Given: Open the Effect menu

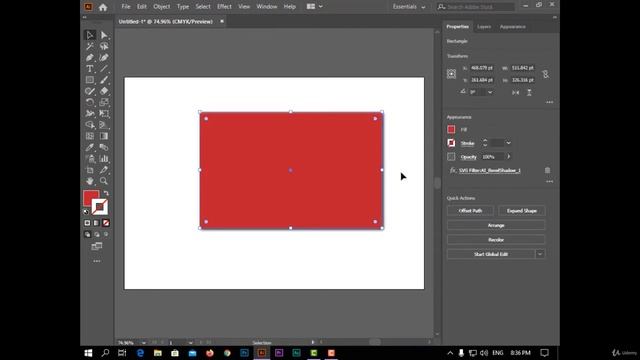Looking at the screenshot, I should (x=224, y=7).
